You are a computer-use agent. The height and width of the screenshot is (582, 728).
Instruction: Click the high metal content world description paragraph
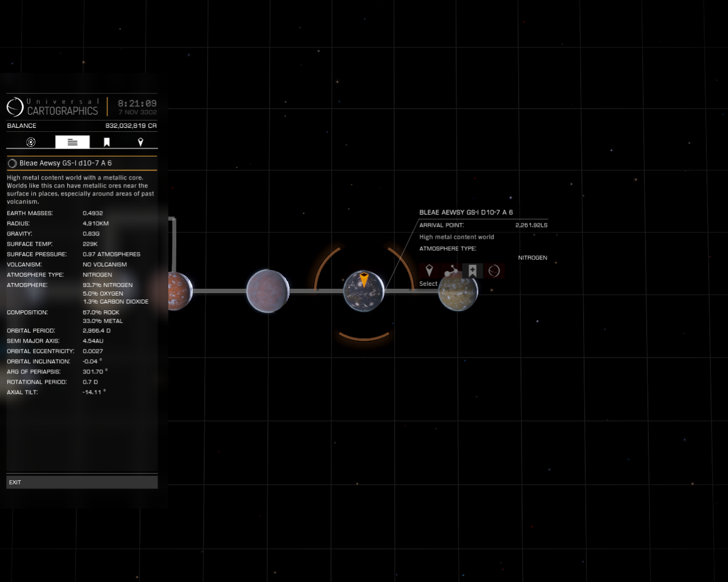[x=81, y=190]
